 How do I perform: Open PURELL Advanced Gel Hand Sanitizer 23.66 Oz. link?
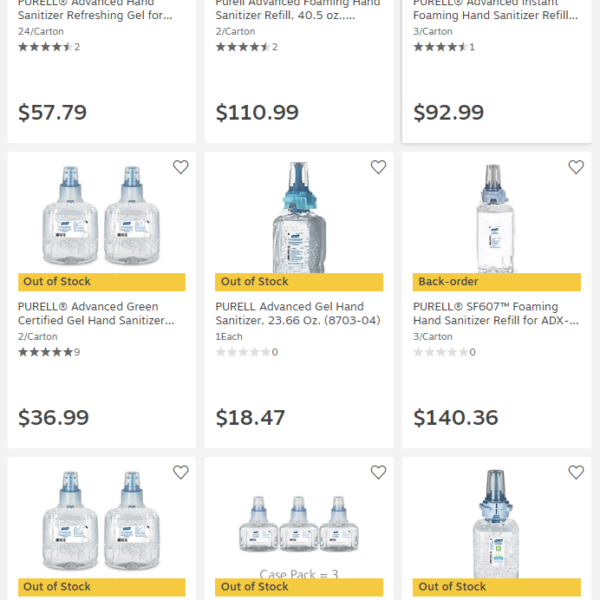(290, 314)
